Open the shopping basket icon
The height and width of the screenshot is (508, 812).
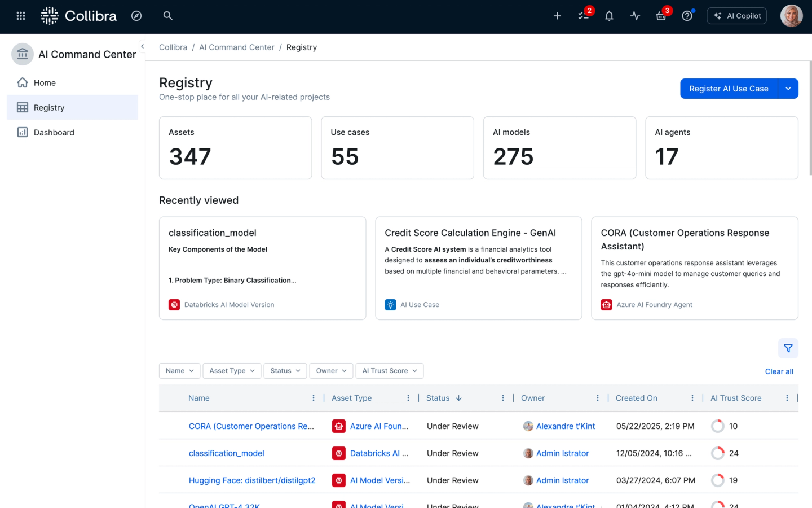pos(661,16)
